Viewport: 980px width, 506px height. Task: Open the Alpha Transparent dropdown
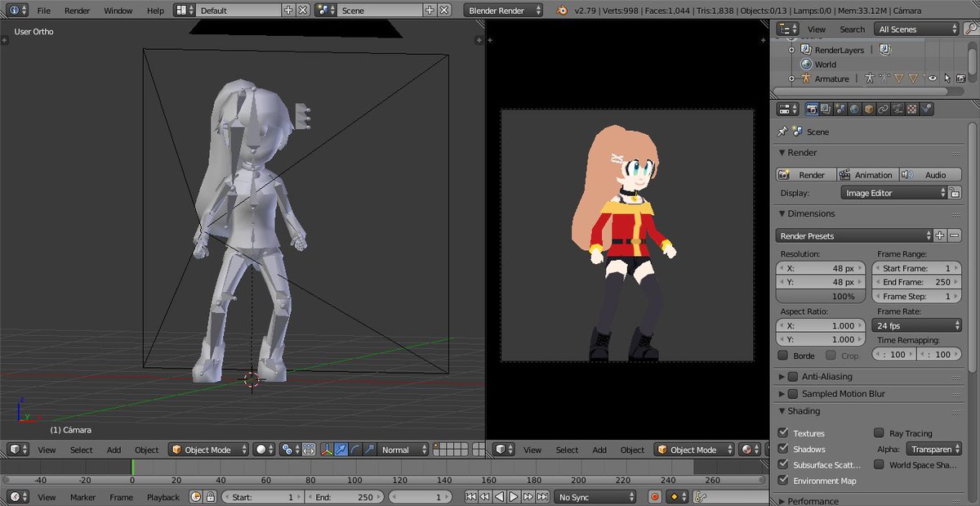point(933,449)
